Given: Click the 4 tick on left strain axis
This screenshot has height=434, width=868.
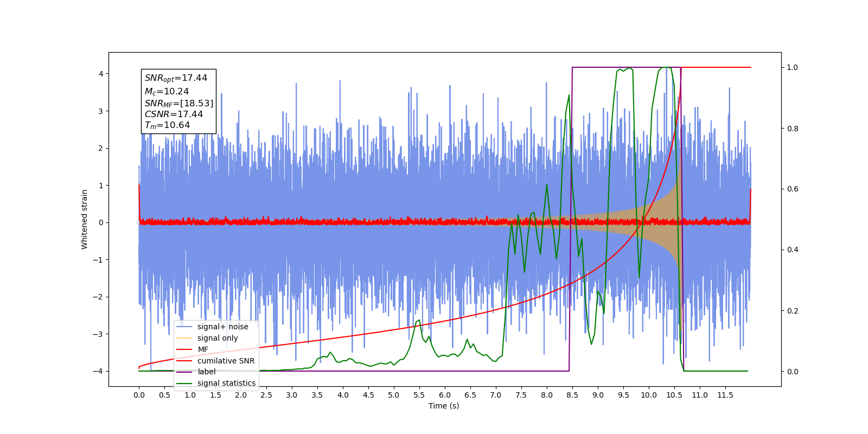Looking at the screenshot, I should [x=101, y=74].
